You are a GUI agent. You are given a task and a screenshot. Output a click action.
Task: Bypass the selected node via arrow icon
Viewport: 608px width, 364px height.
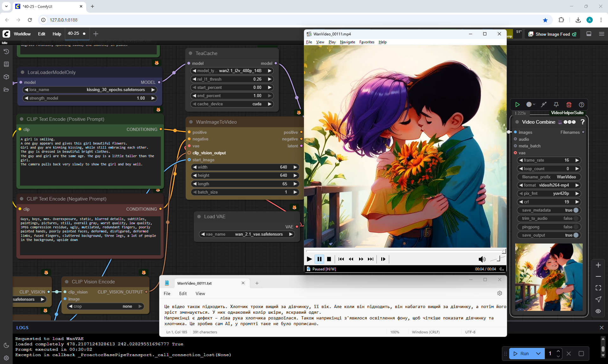[x=544, y=105]
